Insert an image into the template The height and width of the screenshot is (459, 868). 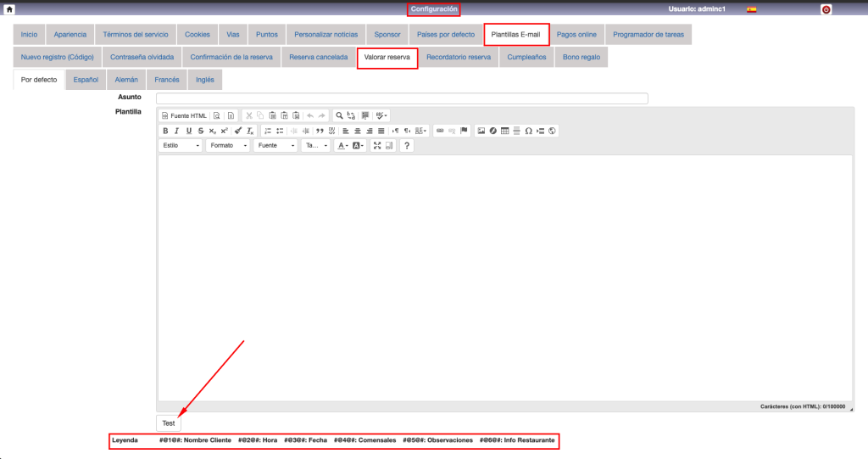481,131
